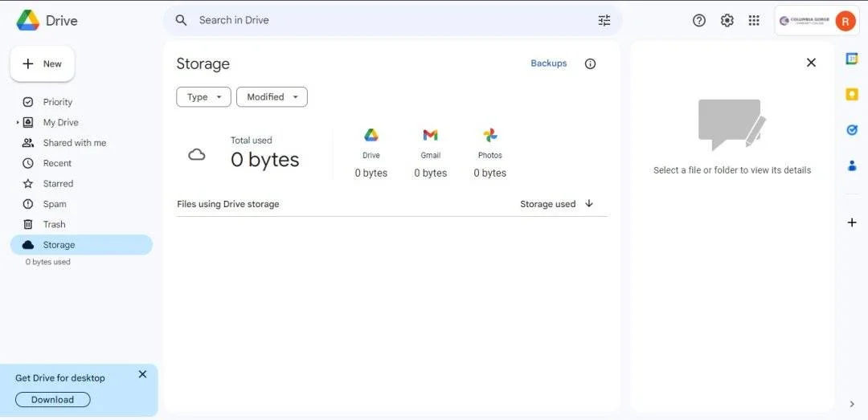
Task: Dismiss the Get Drive for desktop banner
Action: pyautogui.click(x=142, y=374)
